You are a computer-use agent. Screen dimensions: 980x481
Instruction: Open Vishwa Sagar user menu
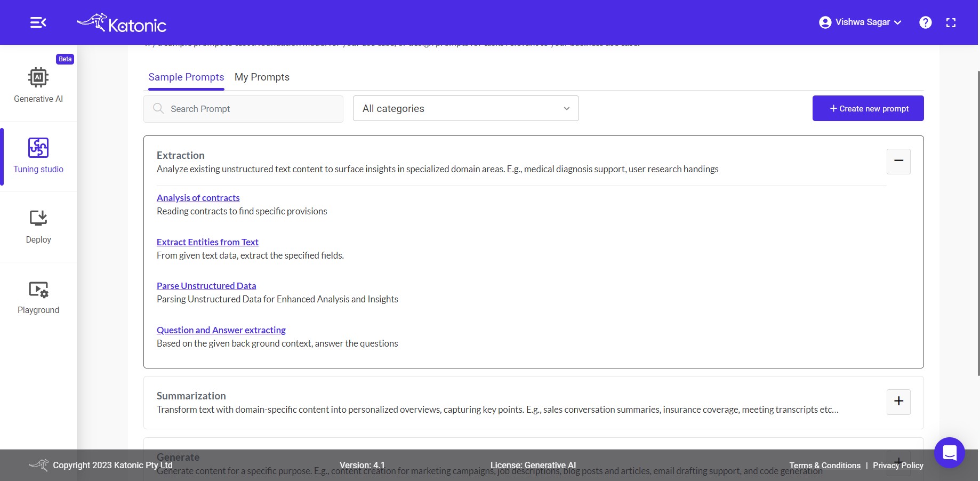[x=860, y=22]
